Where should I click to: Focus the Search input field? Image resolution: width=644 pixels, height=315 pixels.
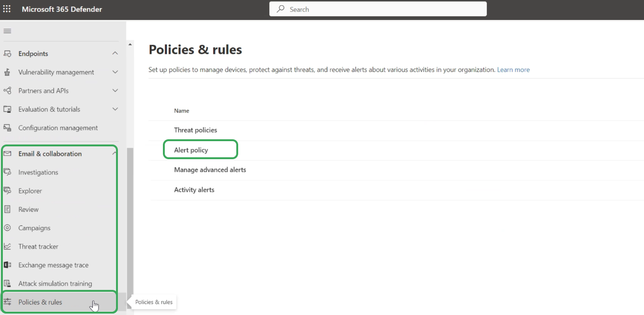(x=378, y=9)
